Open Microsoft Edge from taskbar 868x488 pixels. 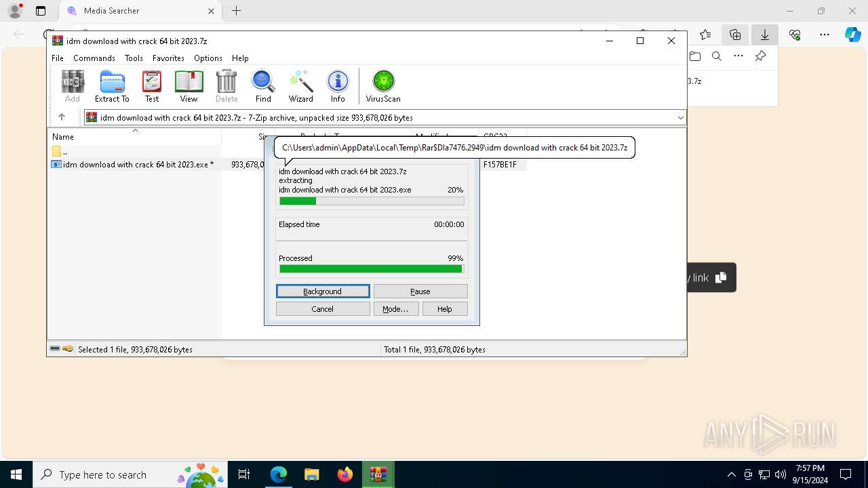(x=279, y=474)
